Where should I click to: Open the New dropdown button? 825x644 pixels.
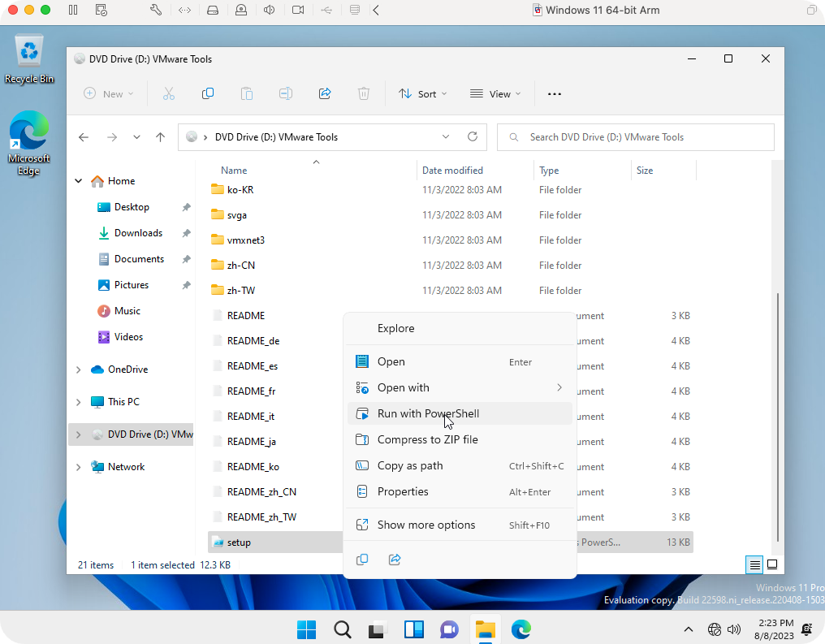tap(109, 93)
